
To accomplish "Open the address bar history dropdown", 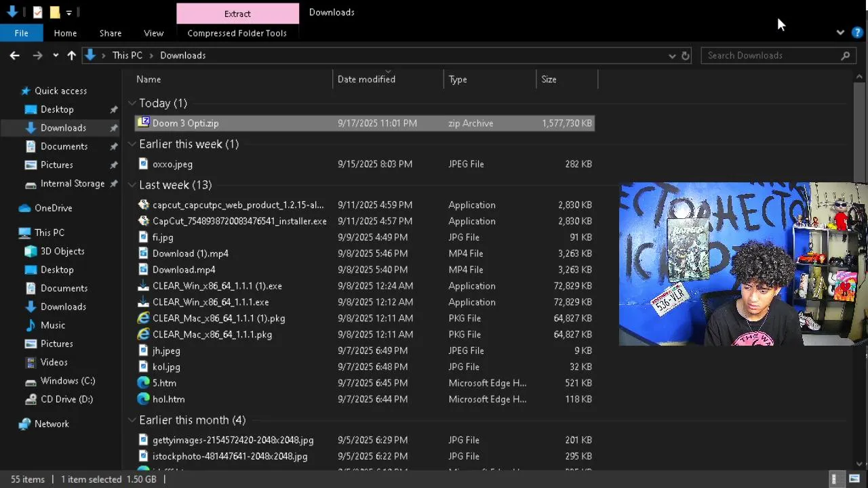I will 672,56.
